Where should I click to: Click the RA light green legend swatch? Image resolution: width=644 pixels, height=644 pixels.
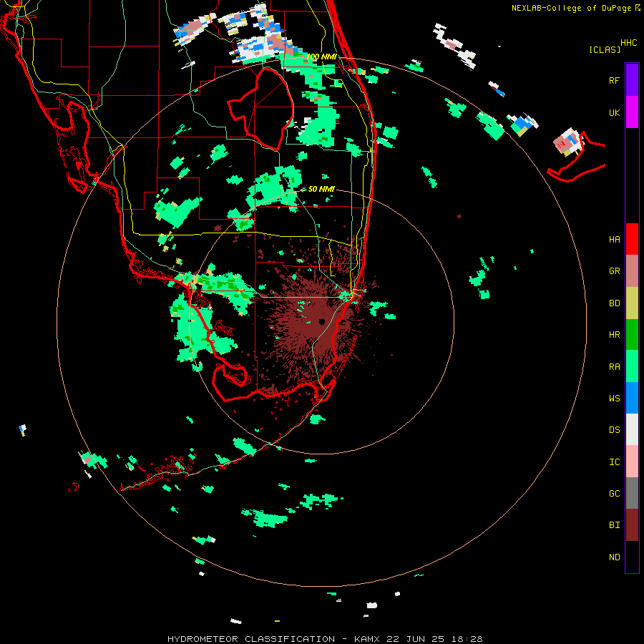(x=632, y=366)
